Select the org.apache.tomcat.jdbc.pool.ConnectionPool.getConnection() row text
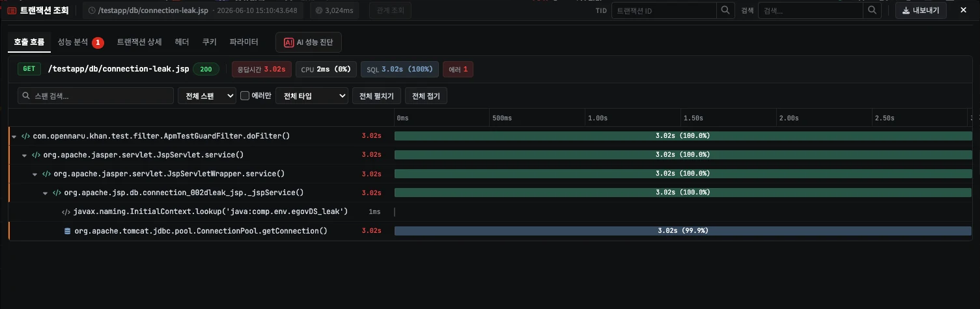 coord(201,231)
